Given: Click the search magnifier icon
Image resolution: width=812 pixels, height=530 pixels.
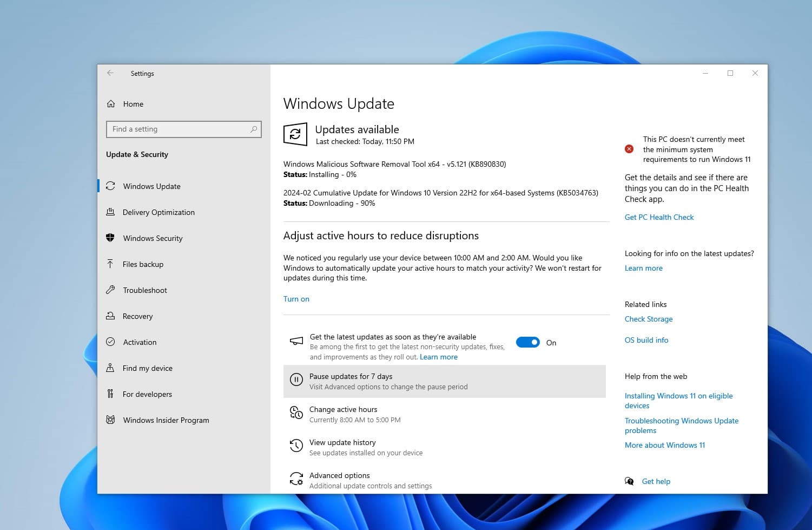Looking at the screenshot, I should pos(254,129).
